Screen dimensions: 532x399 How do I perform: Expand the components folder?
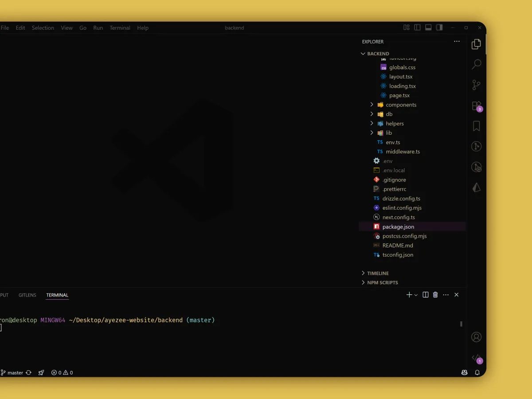coord(401,105)
